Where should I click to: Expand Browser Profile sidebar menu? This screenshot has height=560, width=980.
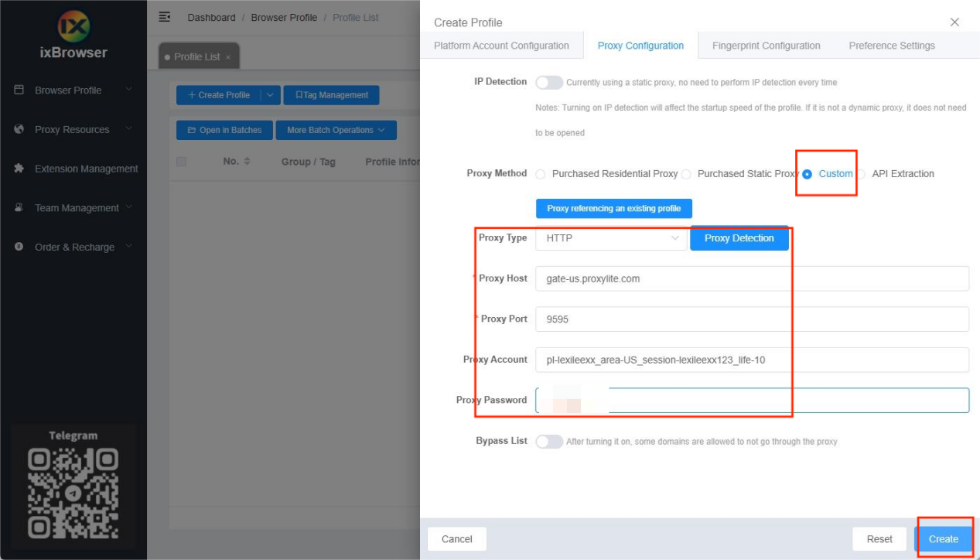[129, 90]
